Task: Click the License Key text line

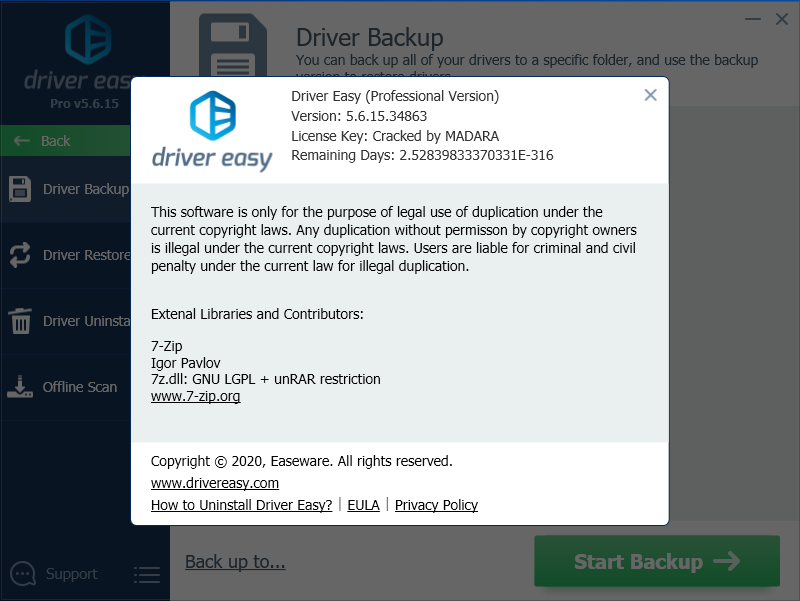Action: 395,136
